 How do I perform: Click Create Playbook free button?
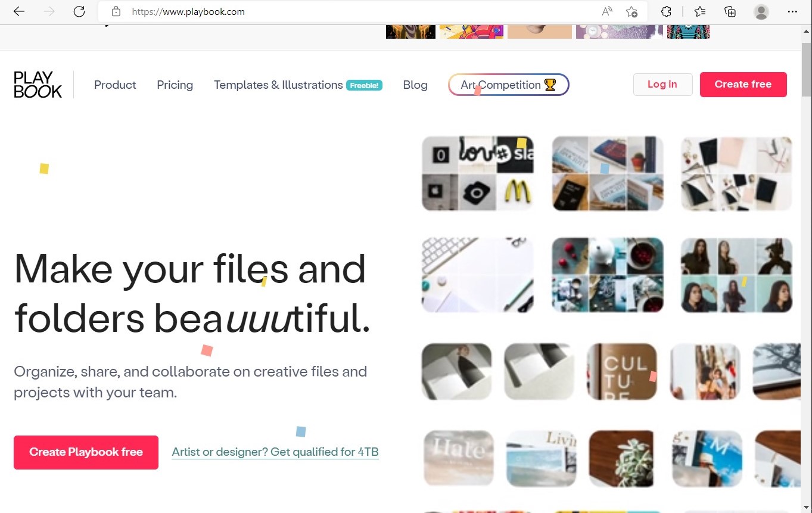click(86, 452)
